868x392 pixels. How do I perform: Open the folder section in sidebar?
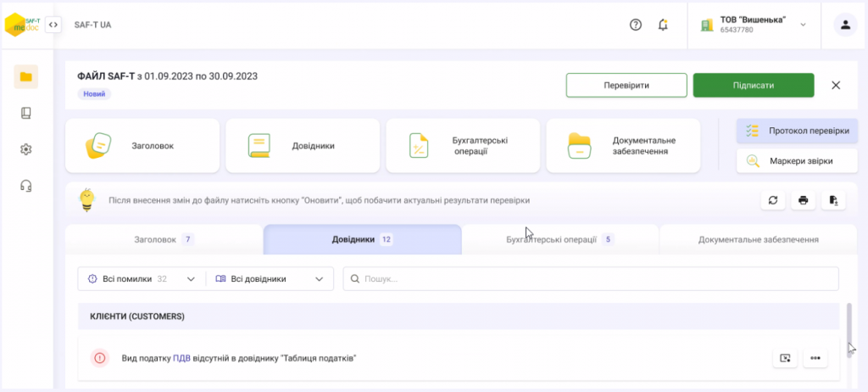[x=26, y=76]
